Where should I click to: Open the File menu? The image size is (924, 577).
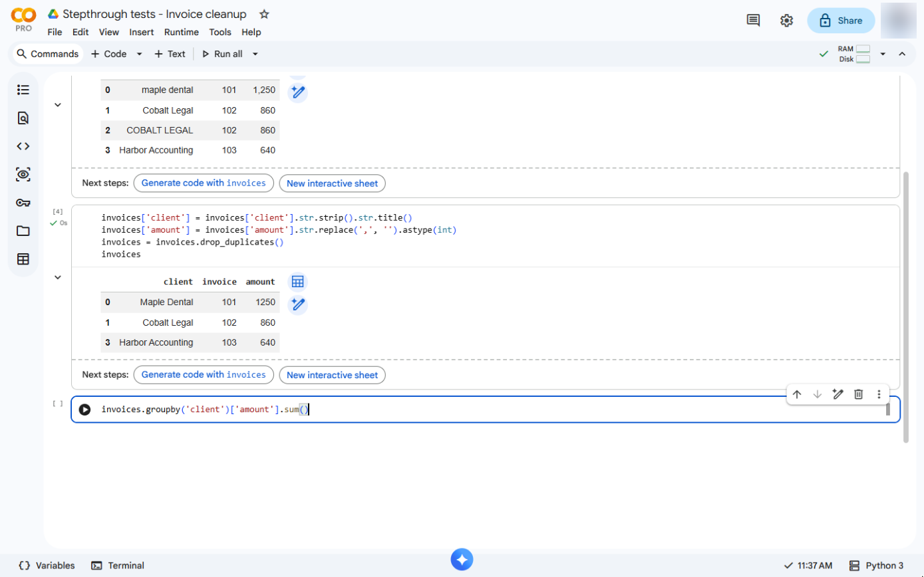55,32
